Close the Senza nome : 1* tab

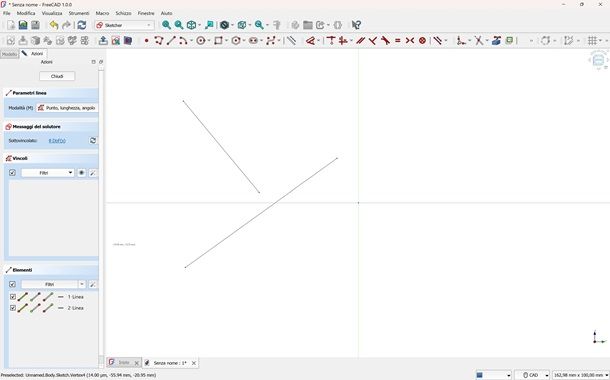point(194,363)
